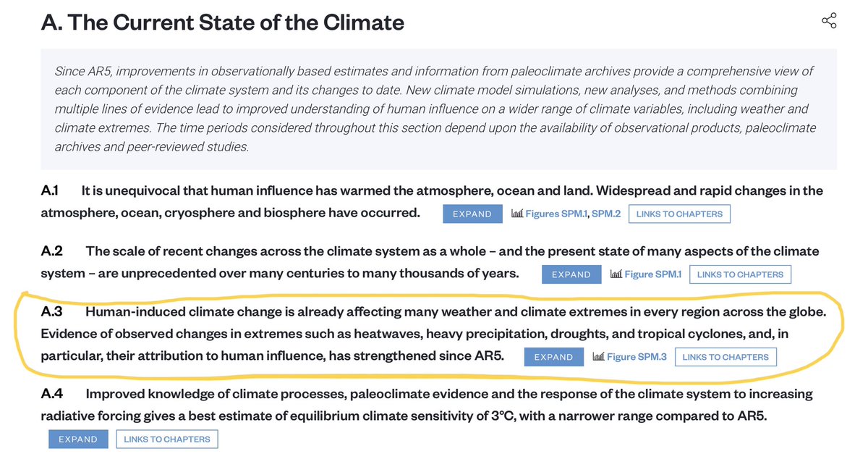The height and width of the screenshot is (467, 868).
Task: Expand statement A.4 on climate sensitivity
Action: pyautogui.click(x=78, y=439)
